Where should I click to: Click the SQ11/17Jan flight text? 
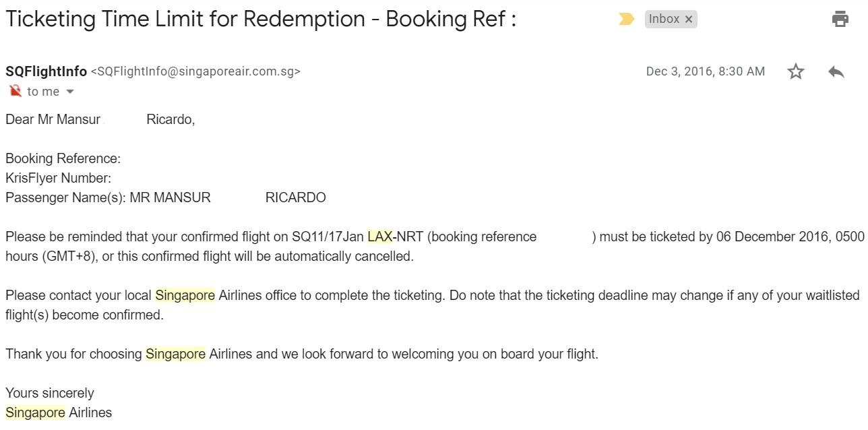click(328, 237)
